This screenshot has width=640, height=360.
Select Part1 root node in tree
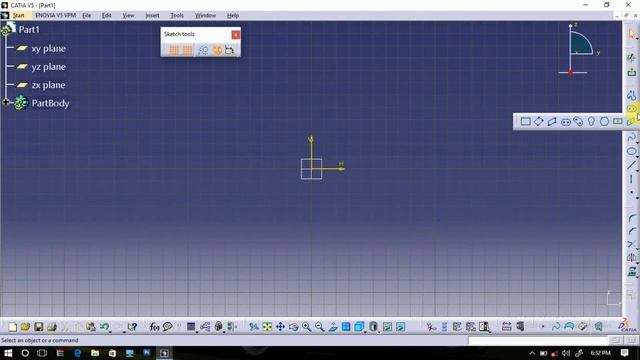pyautogui.click(x=29, y=30)
